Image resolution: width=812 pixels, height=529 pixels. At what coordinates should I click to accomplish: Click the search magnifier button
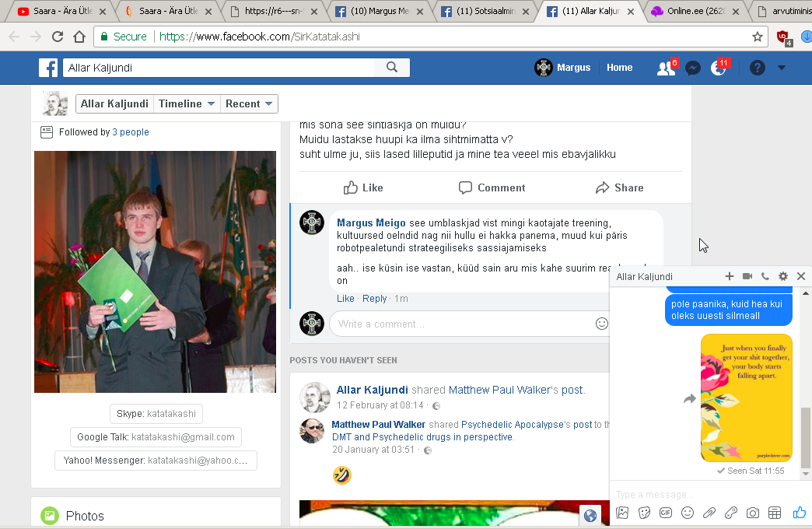(392, 68)
